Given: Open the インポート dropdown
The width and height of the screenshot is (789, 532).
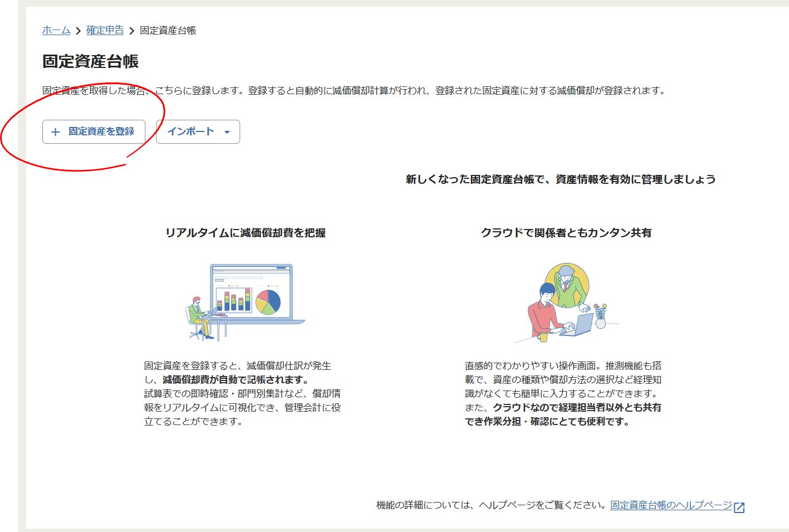Looking at the screenshot, I should coord(198,132).
